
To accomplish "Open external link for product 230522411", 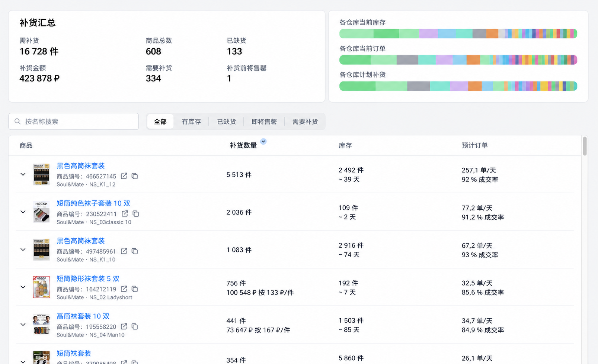I will (x=125, y=214).
